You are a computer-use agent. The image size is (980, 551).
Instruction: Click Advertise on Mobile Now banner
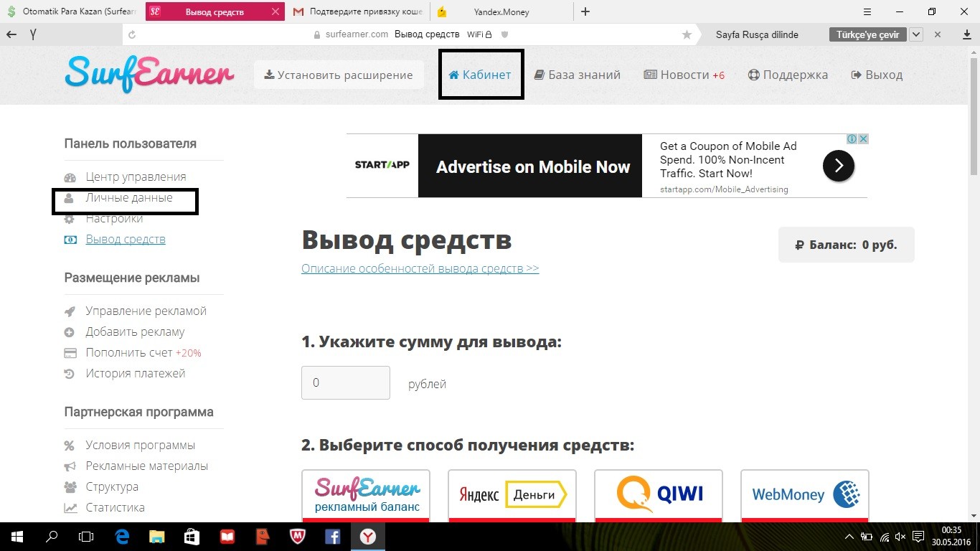point(530,166)
